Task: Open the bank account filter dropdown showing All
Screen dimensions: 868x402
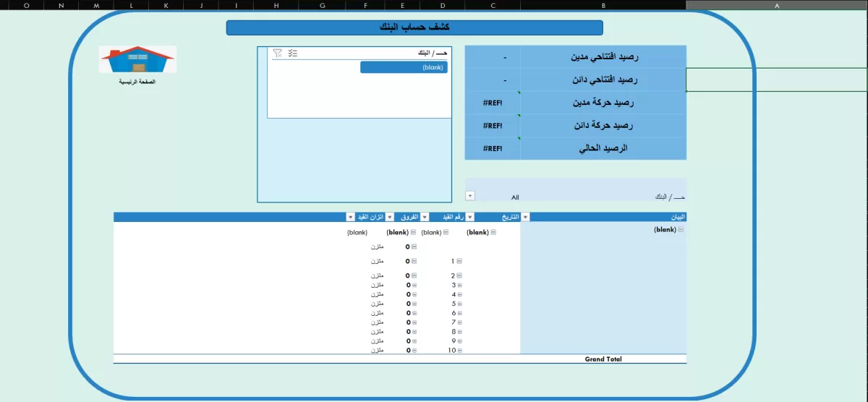Action: coord(470,196)
